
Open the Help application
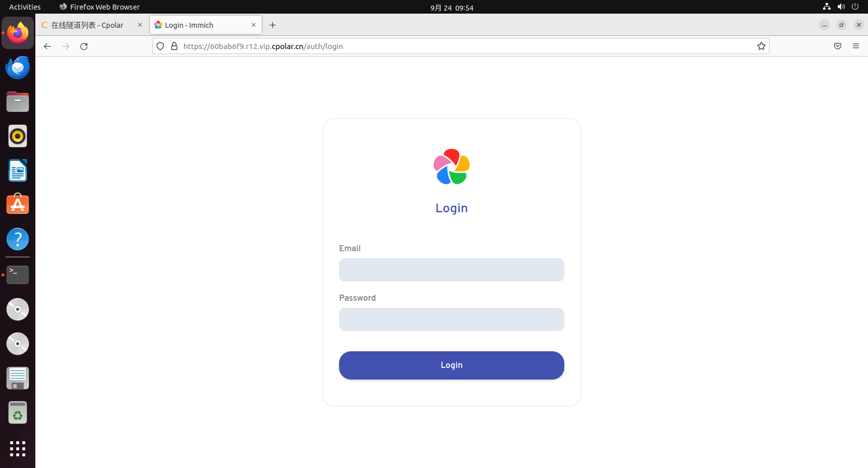coord(18,239)
